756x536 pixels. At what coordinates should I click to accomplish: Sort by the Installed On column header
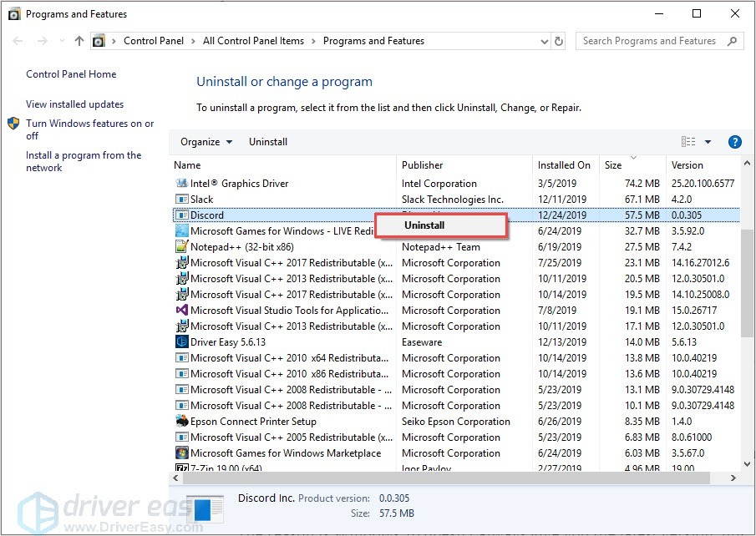(566, 164)
